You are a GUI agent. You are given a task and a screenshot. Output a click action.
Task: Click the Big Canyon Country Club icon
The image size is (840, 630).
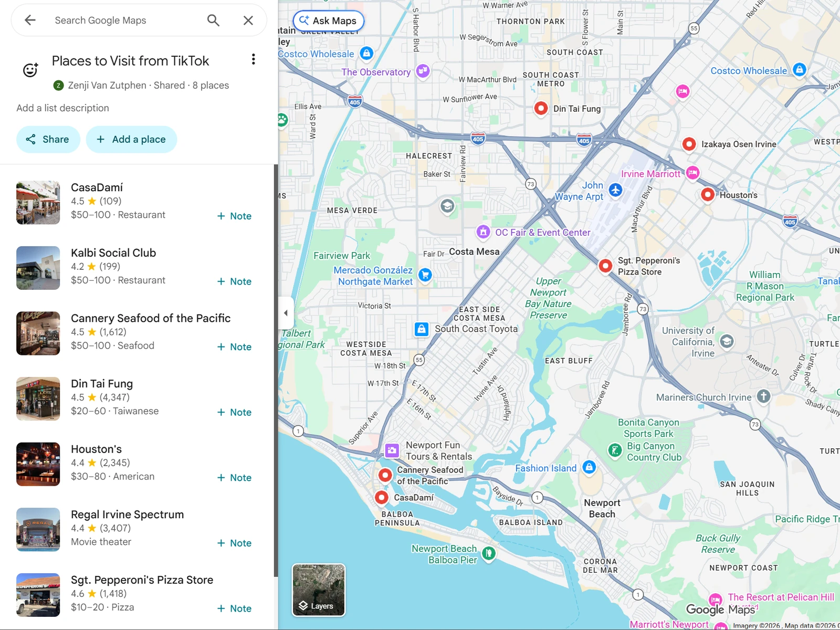tap(615, 450)
